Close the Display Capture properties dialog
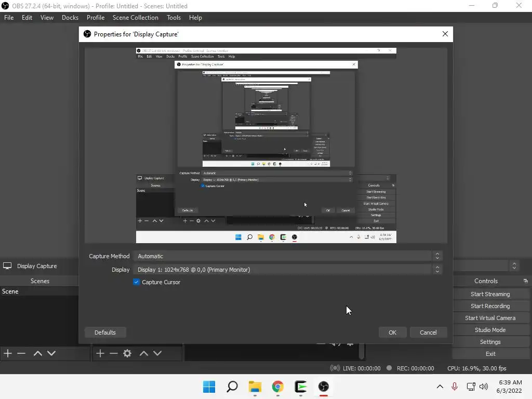Image resolution: width=532 pixels, height=399 pixels. [x=445, y=34]
